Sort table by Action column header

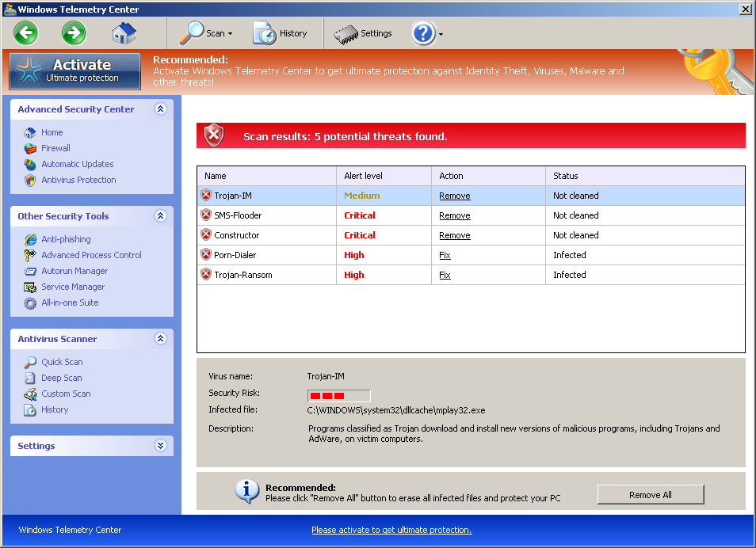[x=488, y=176]
